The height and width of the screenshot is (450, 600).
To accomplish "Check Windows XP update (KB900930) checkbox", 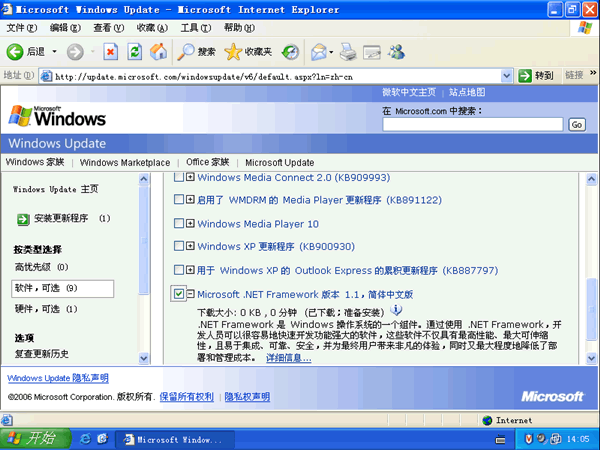I will (179, 246).
